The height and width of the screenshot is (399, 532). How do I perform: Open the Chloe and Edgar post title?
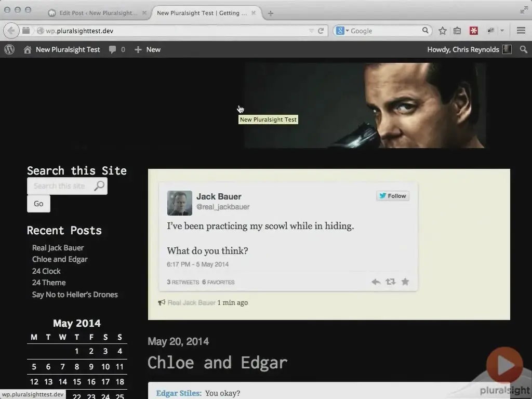click(218, 362)
